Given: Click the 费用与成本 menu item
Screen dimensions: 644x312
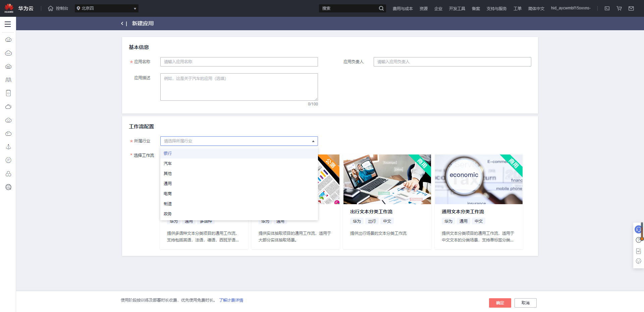Looking at the screenshot, I should (403, 8).
